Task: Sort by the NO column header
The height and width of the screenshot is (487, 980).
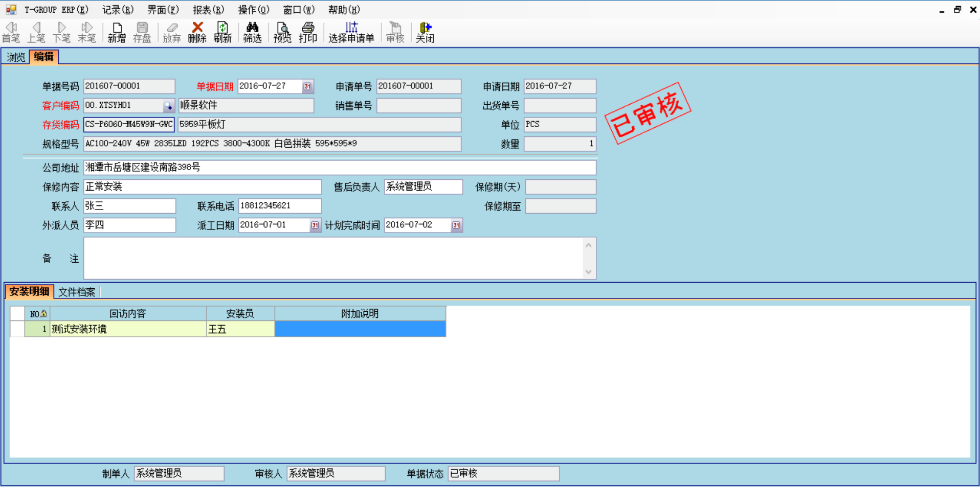Action: click(x=37, y=314)
